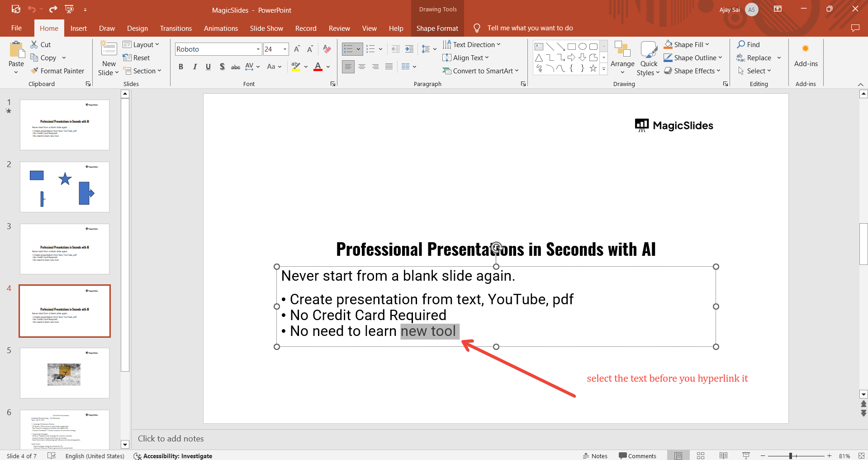Viewport: 868px width, 460px height.
Task: Start slideshow from beginning in Quick Access
Action: tap(70, 9)
